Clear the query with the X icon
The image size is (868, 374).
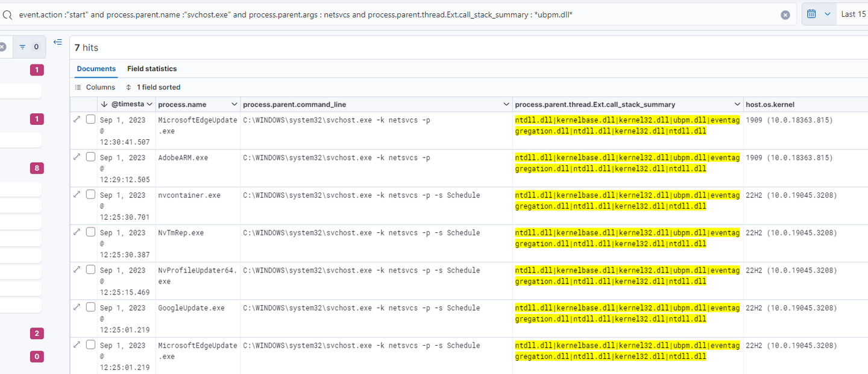tap(785, 15)
